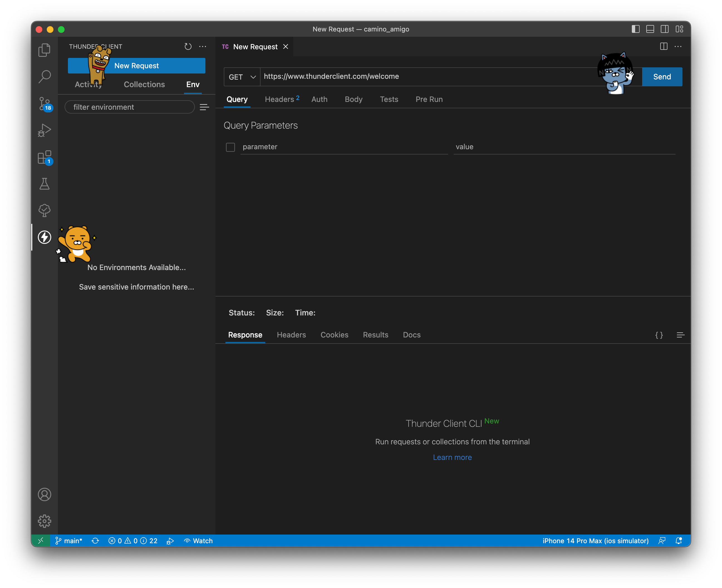Enable the query parameter checkbox
This screenshot has width=722, height=588.
230,147
